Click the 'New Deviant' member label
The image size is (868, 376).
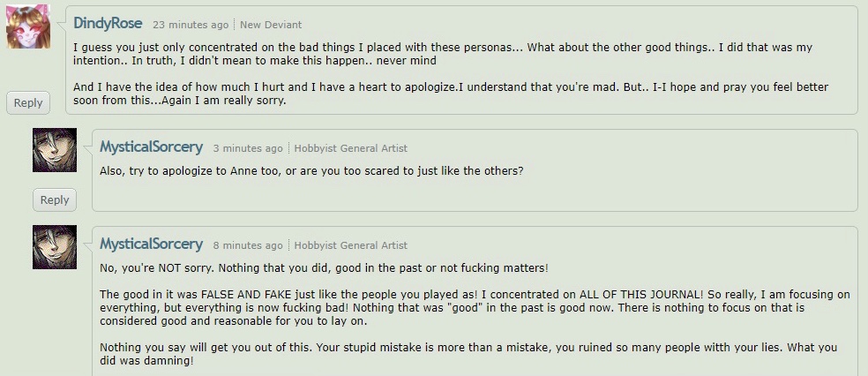click(271, 25)
